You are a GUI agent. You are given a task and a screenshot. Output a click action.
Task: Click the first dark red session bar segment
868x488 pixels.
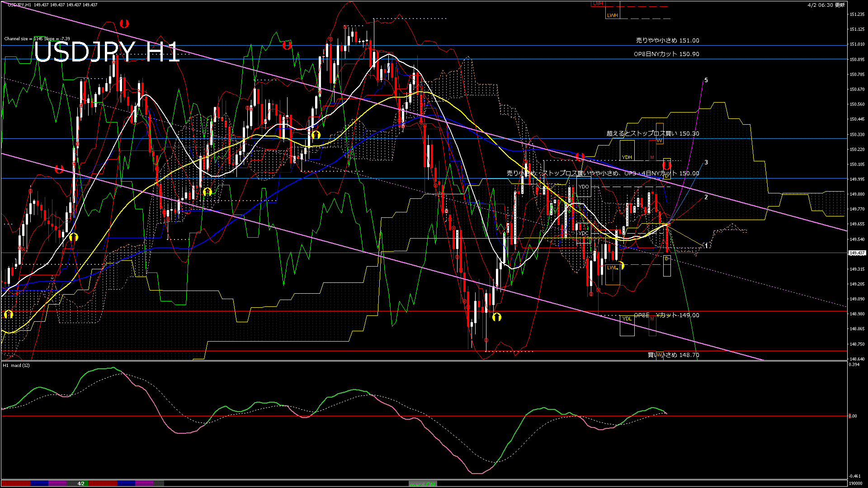(x=16, y=483)
